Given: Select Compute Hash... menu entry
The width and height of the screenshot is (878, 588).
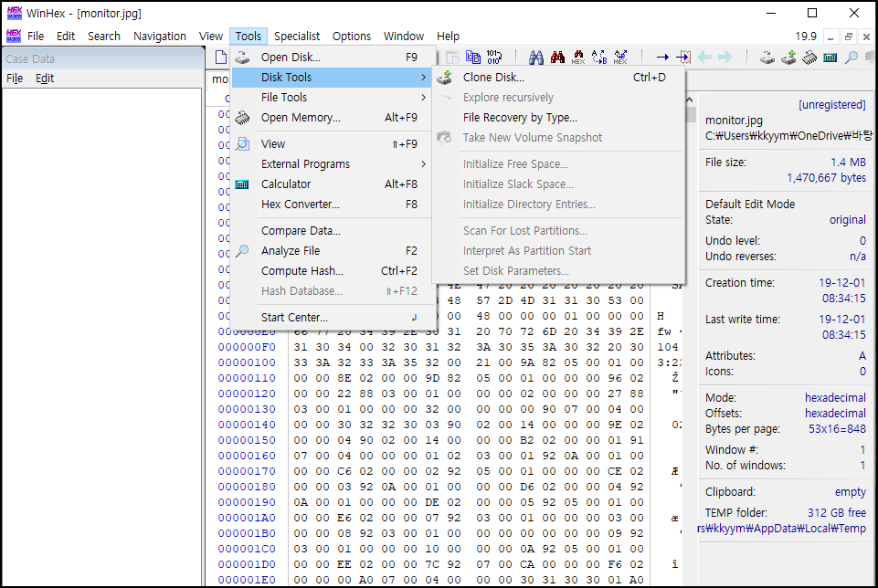Looking at the screenshot, I should click(x=331, y=271).
